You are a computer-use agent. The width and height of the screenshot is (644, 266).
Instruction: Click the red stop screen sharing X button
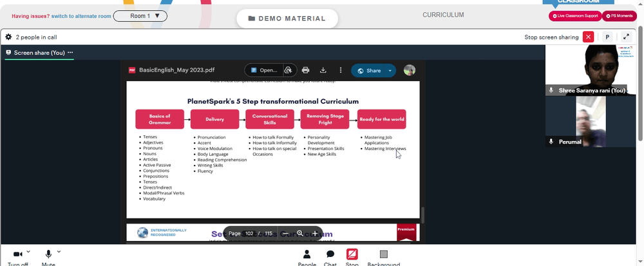588,37
